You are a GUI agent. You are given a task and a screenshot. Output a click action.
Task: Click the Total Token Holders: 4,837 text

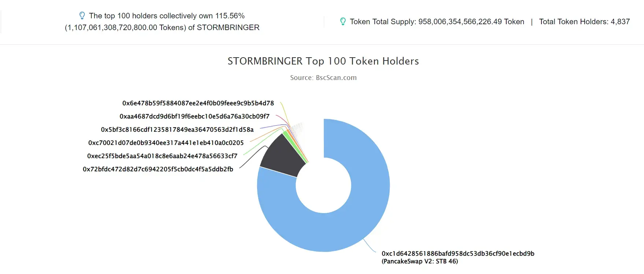click(584, 22)
